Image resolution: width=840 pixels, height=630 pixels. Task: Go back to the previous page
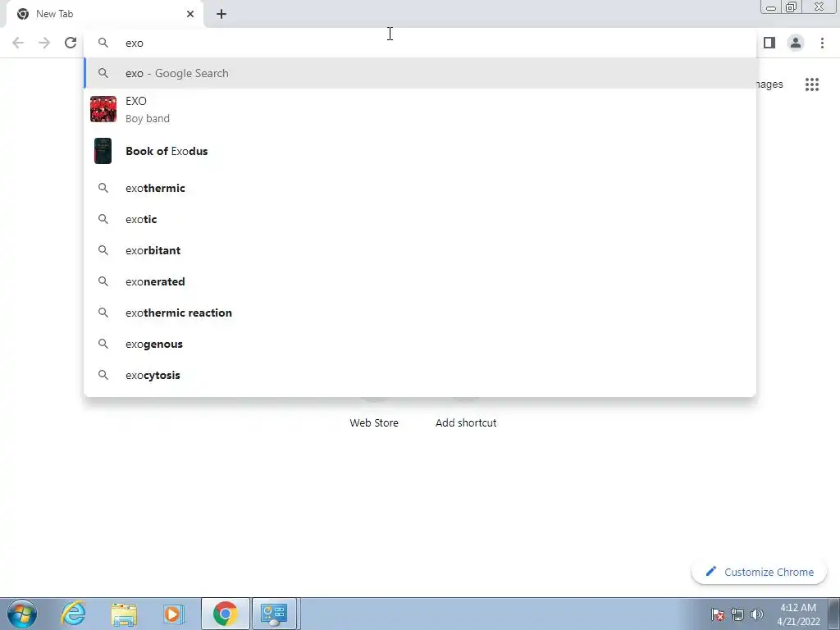click(x=18, y=43)
